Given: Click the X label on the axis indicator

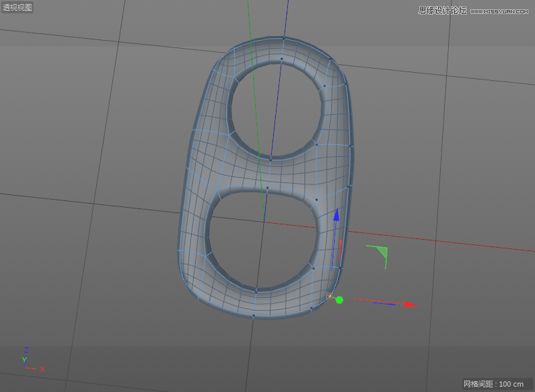Looking at the screenshot, I should tap(42, 369).
